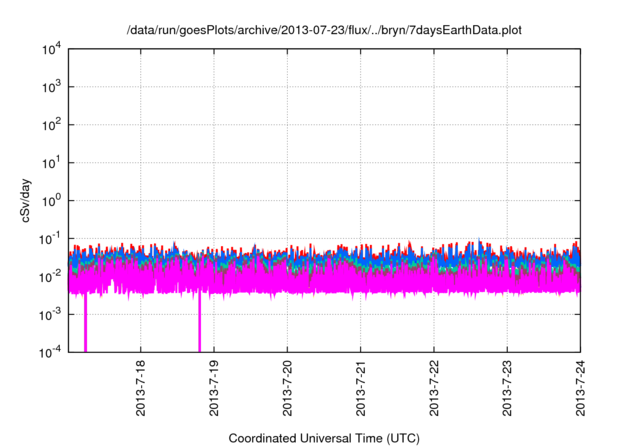
Task: Click the cSv/day y-axis label
Action: 25,200
